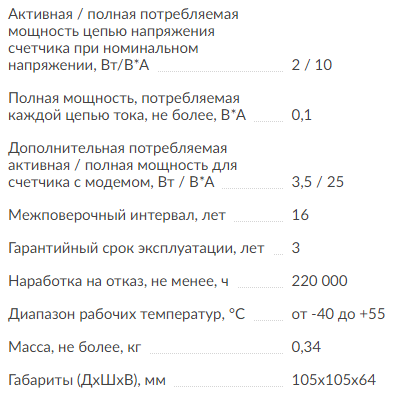
Task: Click the verification interval value 16
Action: (x=300, y=215)
